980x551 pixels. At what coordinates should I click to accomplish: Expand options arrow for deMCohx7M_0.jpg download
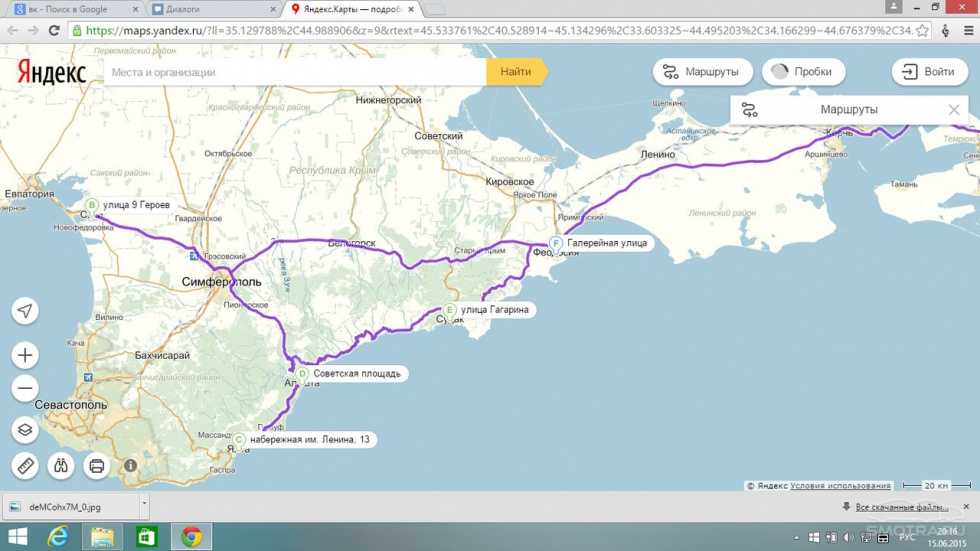[144, 507]
